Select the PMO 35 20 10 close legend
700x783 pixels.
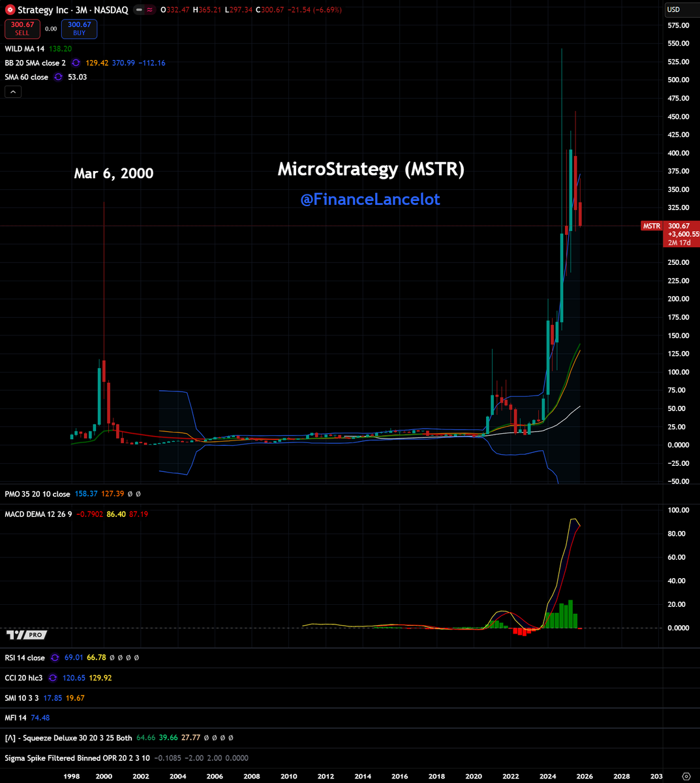click(37, 494)
